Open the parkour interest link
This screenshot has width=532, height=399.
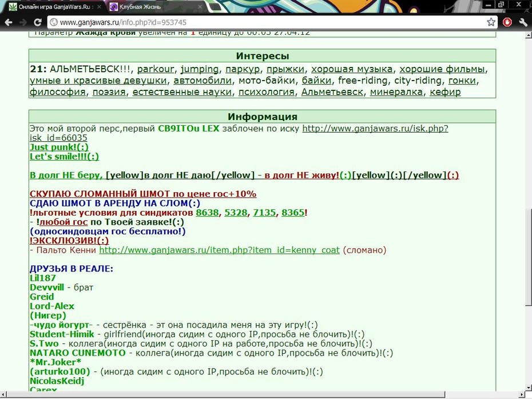click(x=156, y=69)
